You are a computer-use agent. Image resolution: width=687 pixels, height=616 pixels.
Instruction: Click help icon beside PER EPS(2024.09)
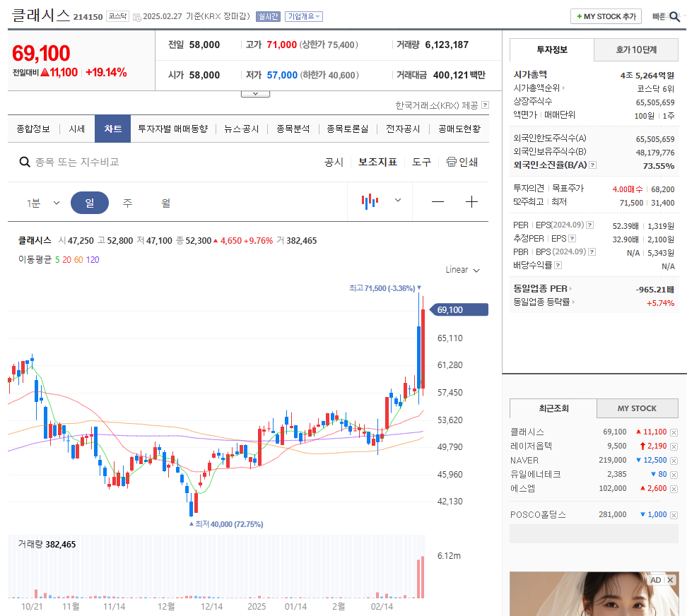(589, 225)
